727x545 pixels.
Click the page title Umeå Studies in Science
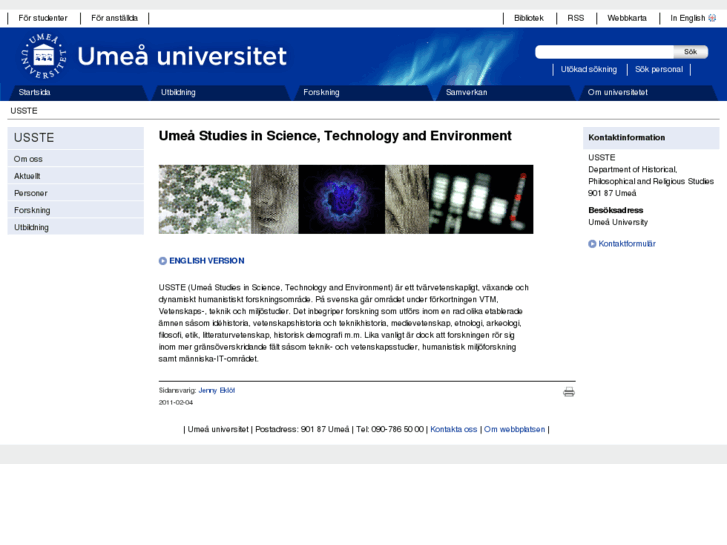(x=335, y=136)
